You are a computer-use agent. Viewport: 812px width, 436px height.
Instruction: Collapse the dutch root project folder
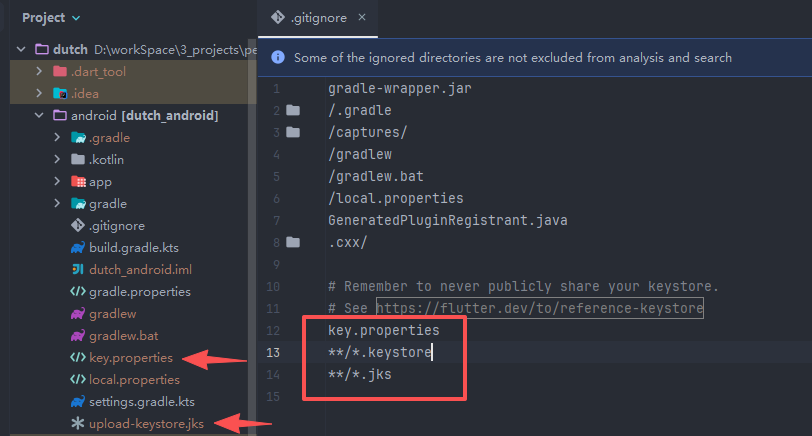(19, 49)
